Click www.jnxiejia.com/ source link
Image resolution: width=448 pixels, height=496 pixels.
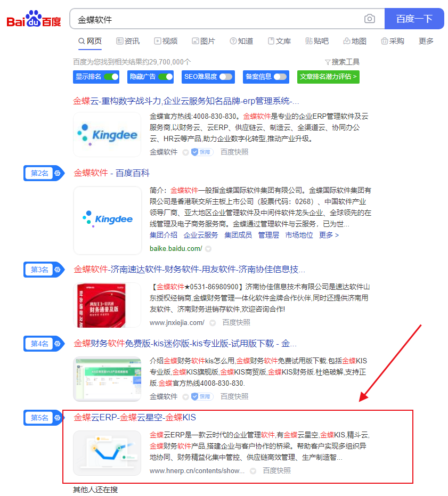pos(177,323)
